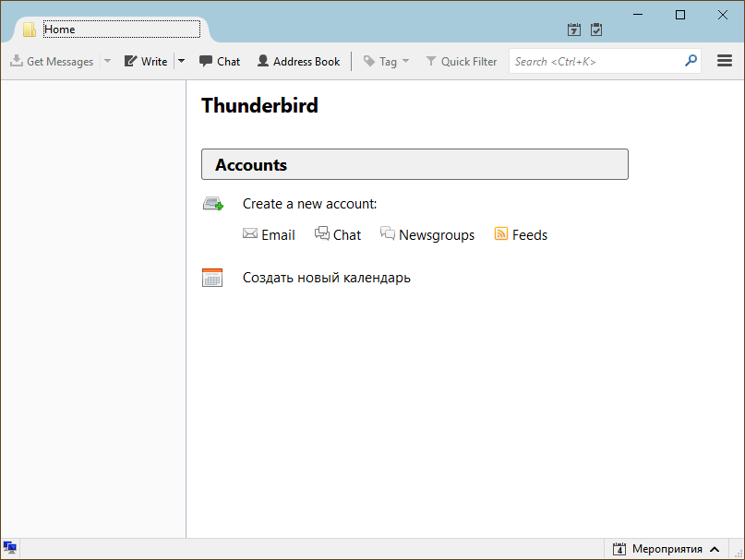
Task: Close the Thunderbird window
Action: (723, 15)
